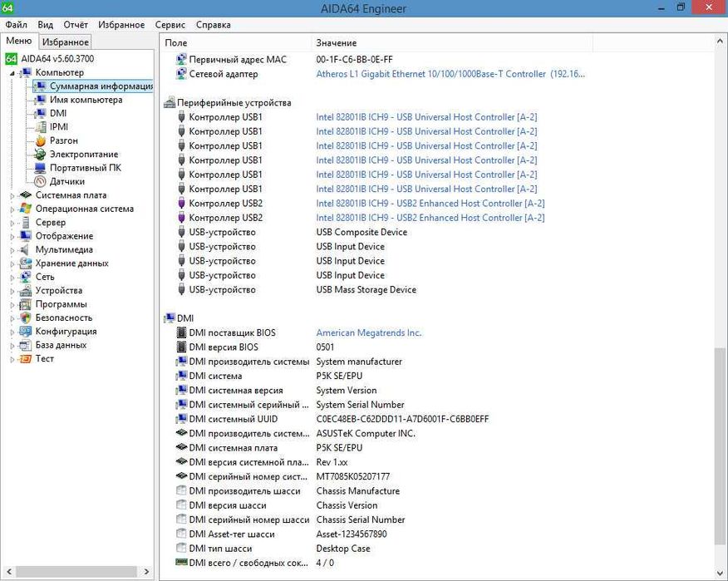Expand the Сервер tree node
728x581 pixels.
pyautogui.click(x=12, y=223)
